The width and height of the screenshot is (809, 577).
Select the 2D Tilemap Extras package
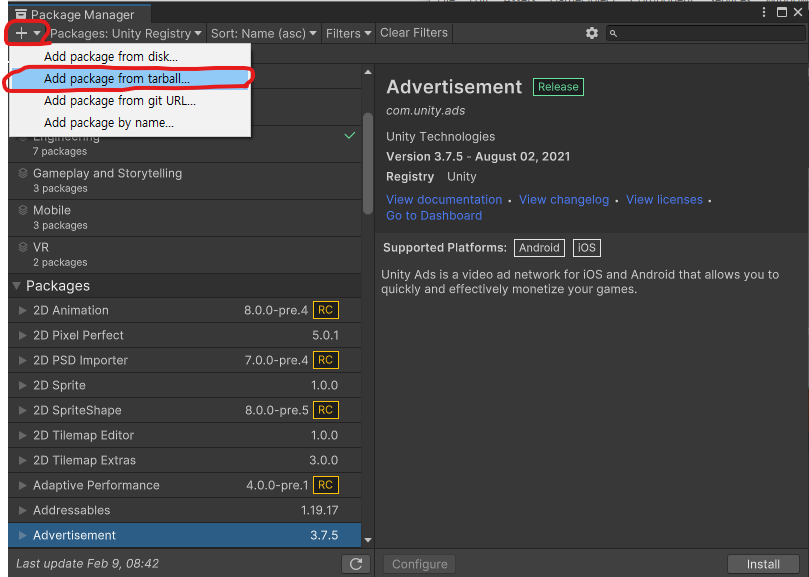pos(185,460)
